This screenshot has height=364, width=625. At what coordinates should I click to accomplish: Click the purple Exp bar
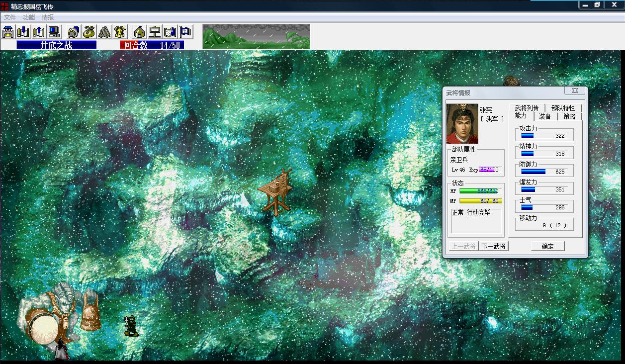[x=490, y=170]
